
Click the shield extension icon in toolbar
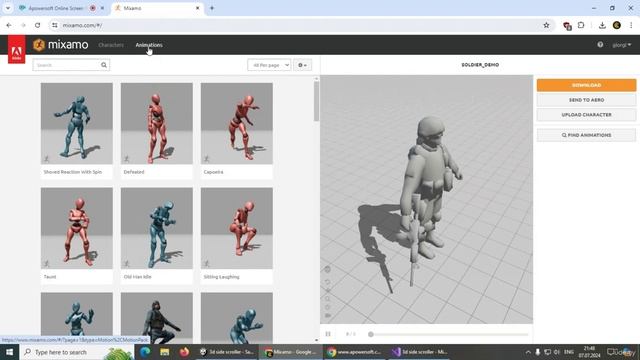pos(567,26)
